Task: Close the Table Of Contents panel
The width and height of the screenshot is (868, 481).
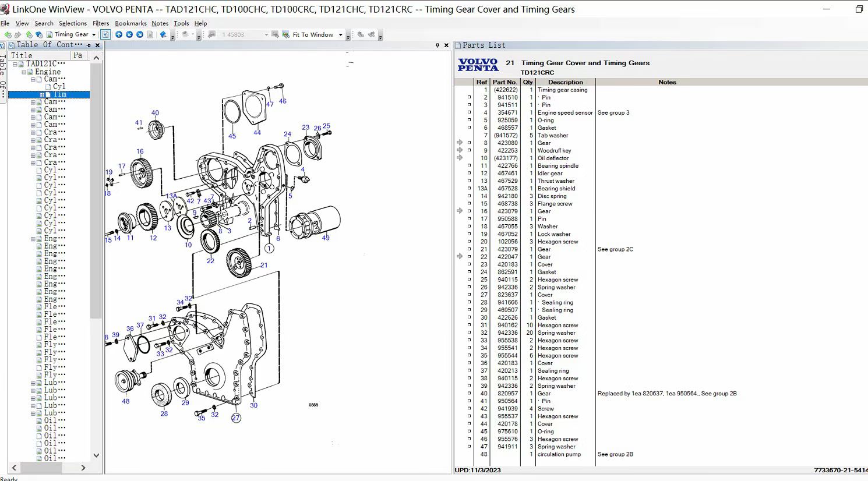Action: coord(97,45)
